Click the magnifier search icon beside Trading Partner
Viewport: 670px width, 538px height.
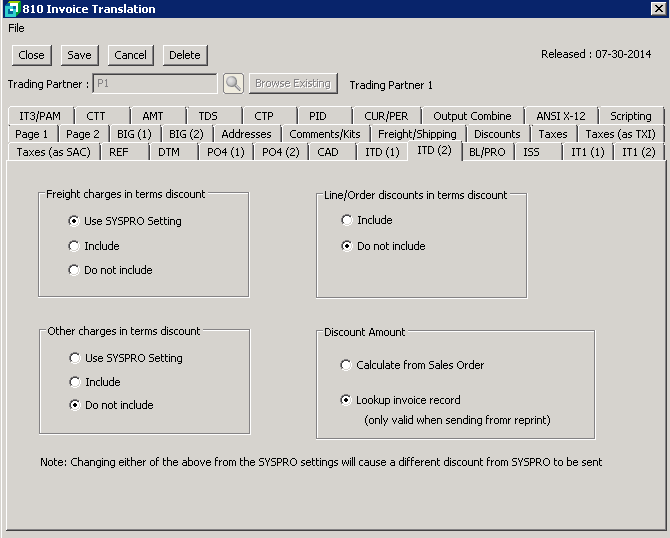tap(233, 84)
